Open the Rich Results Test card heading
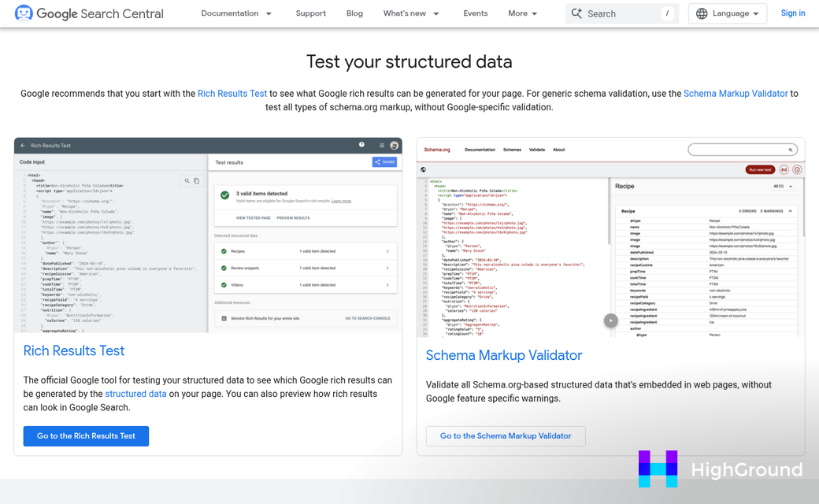The width and height of the screenshot is (819, 504). coord(74,350)
